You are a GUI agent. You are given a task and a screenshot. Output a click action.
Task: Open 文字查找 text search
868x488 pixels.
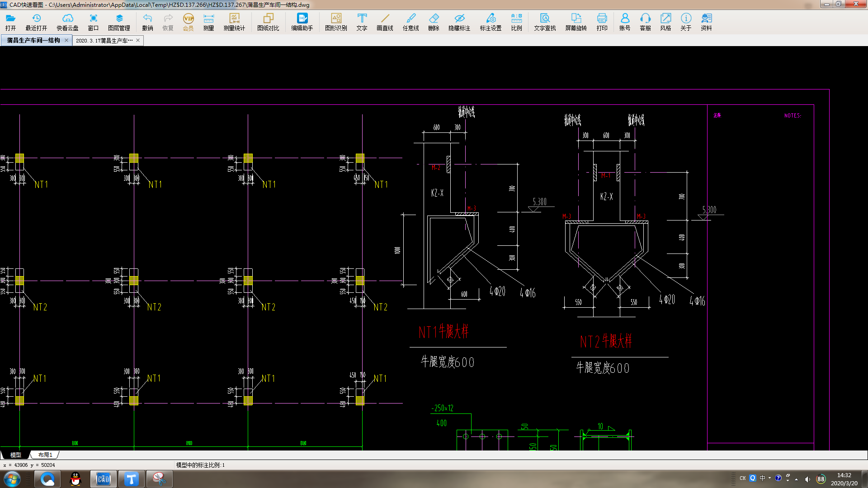[x=545, y=22]
